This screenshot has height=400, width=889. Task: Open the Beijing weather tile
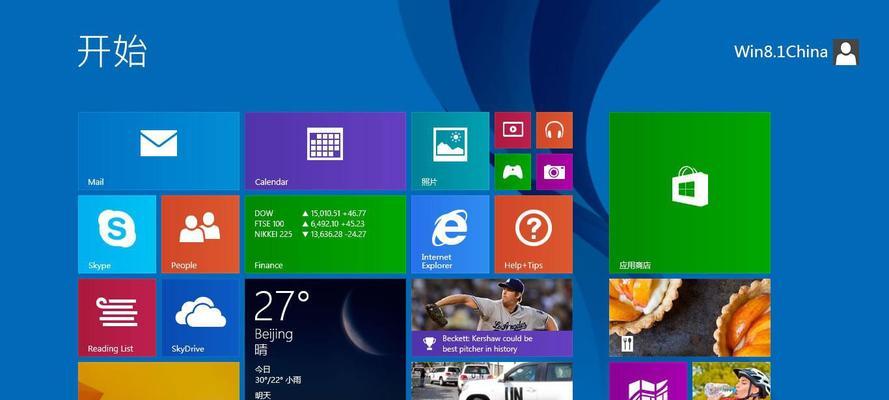tap(325, 339)
